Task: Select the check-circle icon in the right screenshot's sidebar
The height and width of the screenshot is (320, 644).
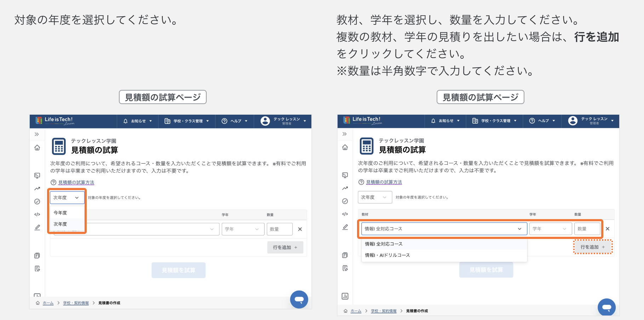Action: click(345, 201)
